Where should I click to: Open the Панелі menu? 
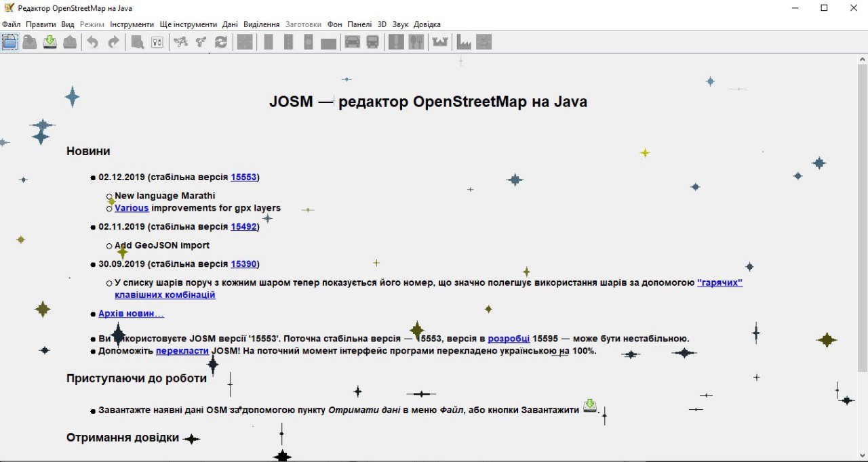[359, 24]
